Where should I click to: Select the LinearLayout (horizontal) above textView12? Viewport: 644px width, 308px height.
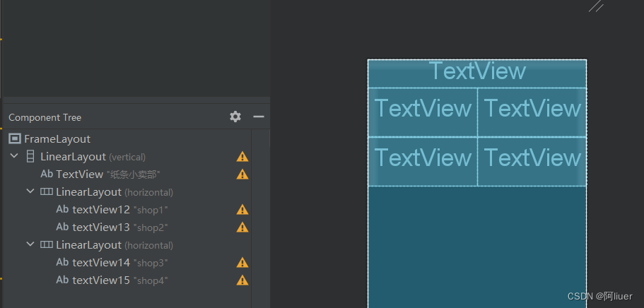[x=115, y=192]
